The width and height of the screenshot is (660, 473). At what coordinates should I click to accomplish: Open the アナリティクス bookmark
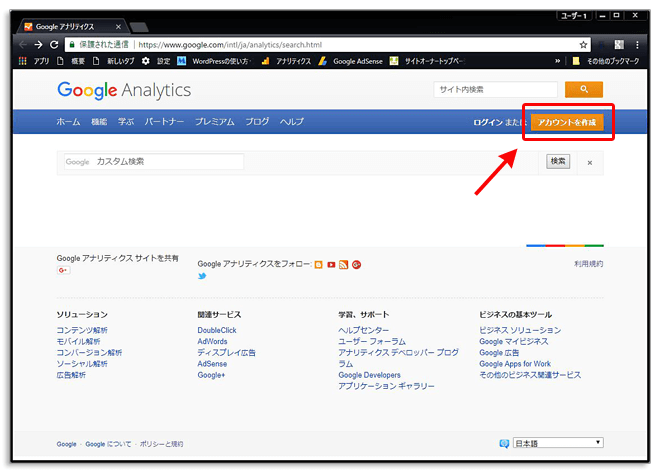click(286, 61)
